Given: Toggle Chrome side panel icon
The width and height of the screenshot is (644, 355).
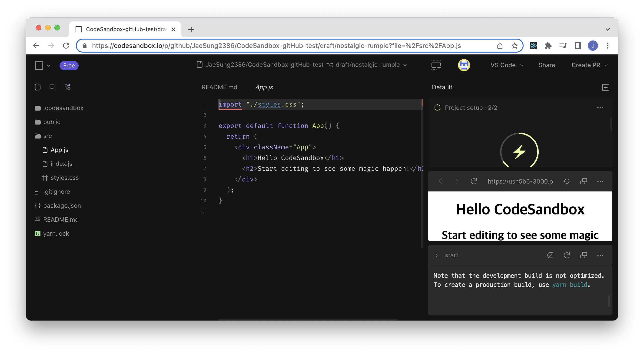Looking at the screenshot, I should [578, 46].
